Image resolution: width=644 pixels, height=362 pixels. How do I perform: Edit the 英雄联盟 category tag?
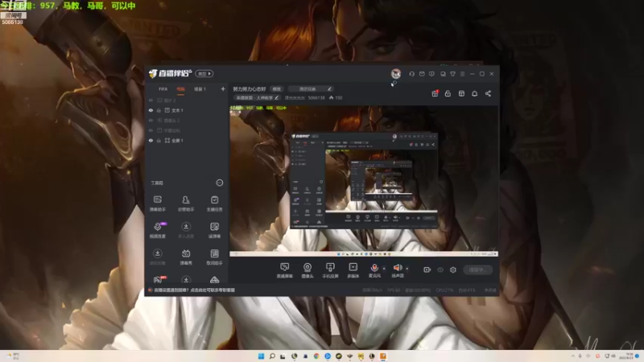(x=257, y=97)
